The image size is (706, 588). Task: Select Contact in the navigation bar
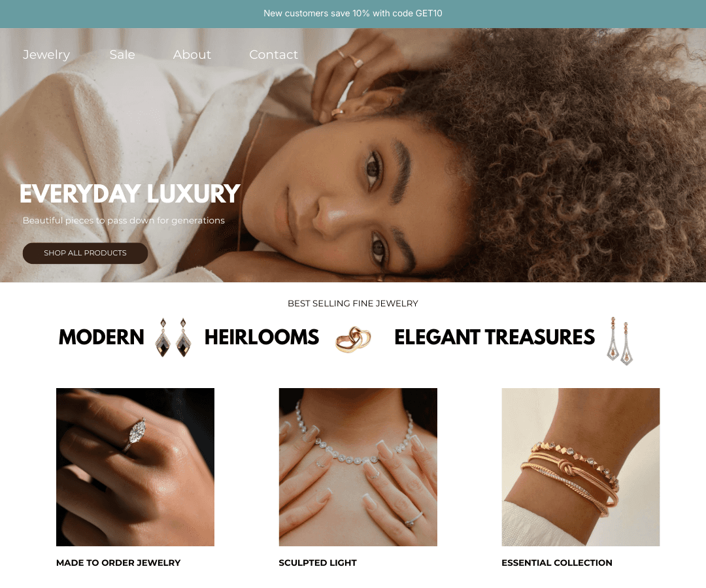273,54
